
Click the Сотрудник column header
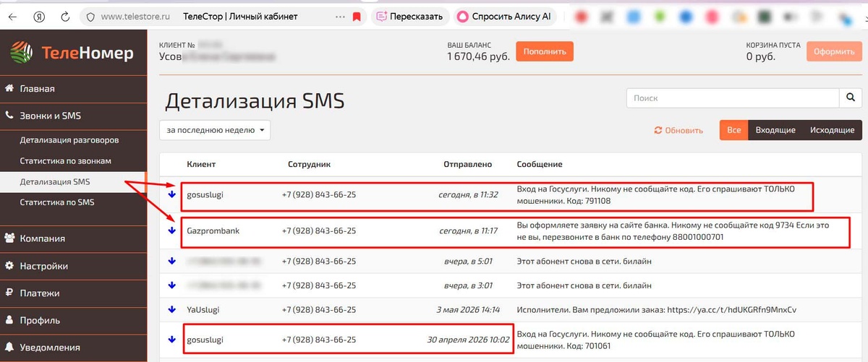click(309, 165)
